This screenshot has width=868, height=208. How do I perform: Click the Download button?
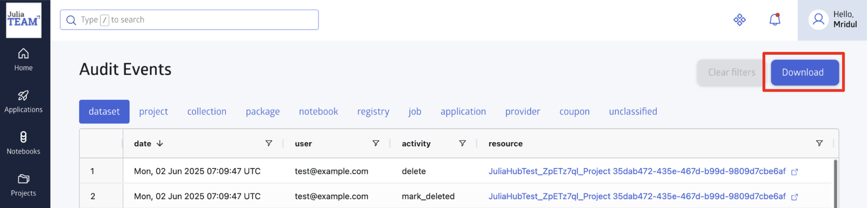[803, 73]
